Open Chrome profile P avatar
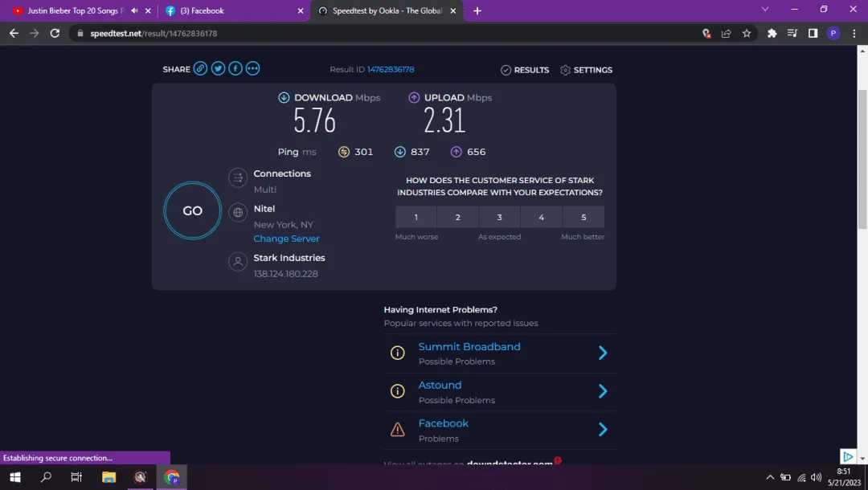The height and width of the screenshot is (490, 868). [x=833, y=33]
